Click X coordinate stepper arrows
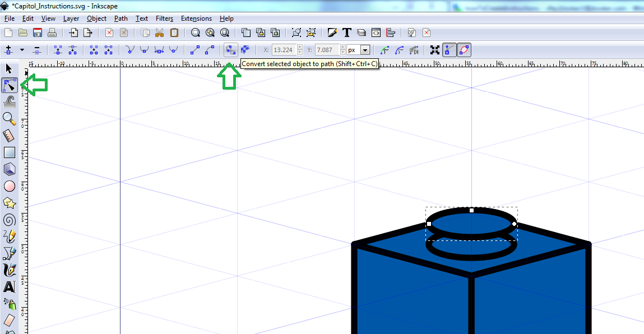 300,50
